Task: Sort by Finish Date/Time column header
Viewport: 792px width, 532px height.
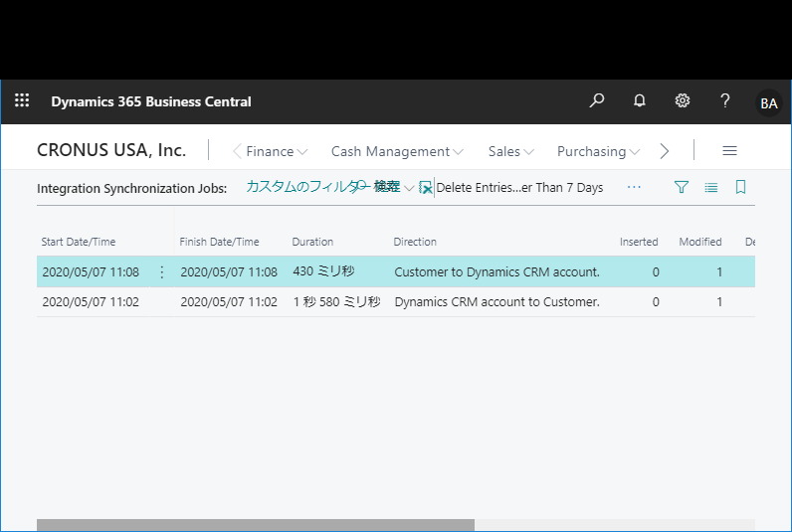Action: coord(219,242)
